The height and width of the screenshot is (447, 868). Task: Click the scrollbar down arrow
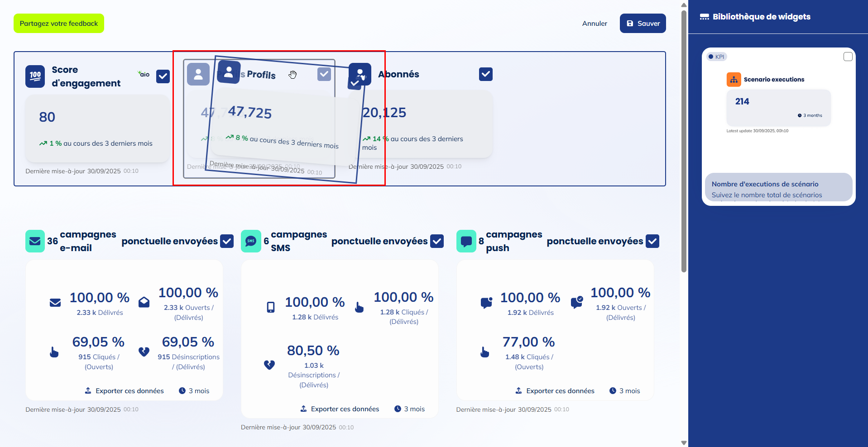point(683,442)
